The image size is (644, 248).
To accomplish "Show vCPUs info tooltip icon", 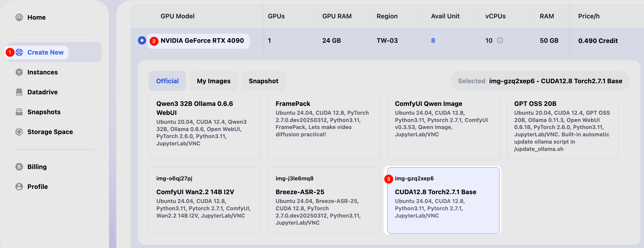I will click(500, 40).
